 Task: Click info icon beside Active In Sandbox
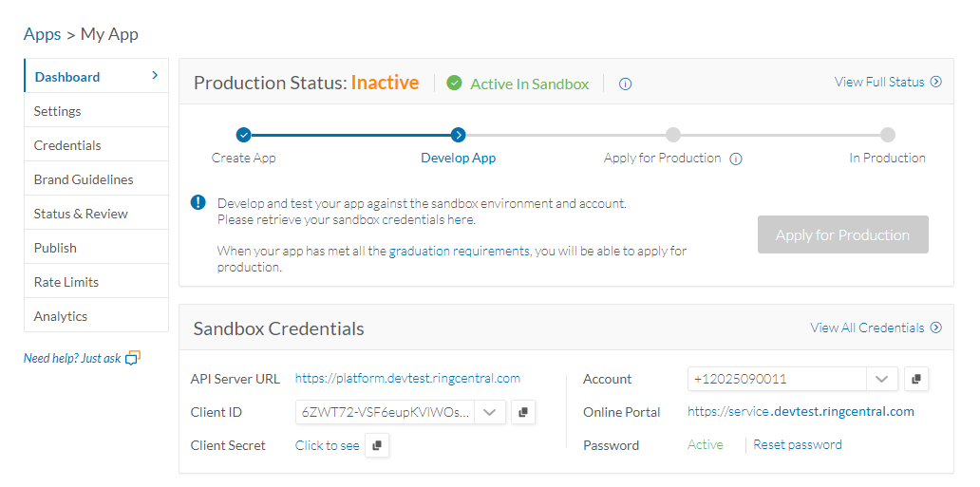625,84
